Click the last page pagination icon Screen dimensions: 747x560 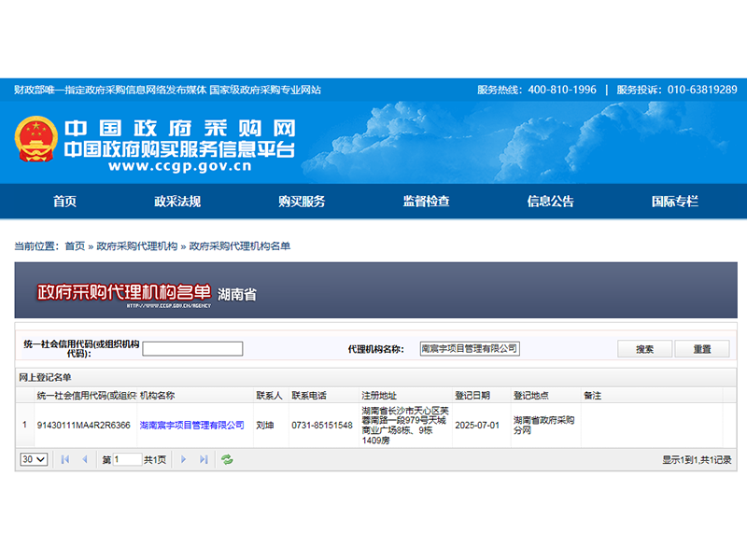pos(204,459)
